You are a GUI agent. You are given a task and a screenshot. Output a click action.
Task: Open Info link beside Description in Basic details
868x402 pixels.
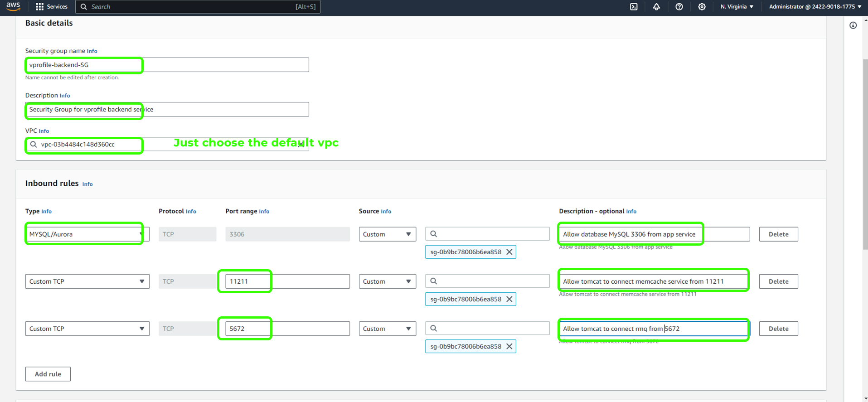tap(65, 96)
